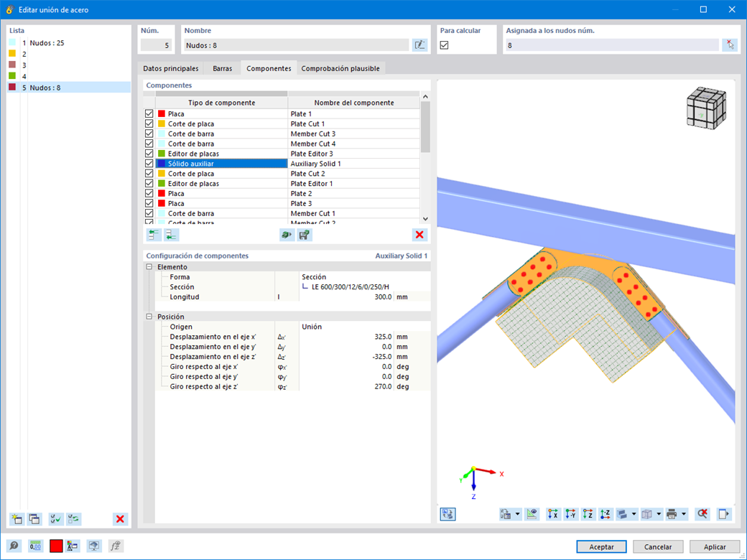Click the new item icon in Lista panel

click(17, 519)
